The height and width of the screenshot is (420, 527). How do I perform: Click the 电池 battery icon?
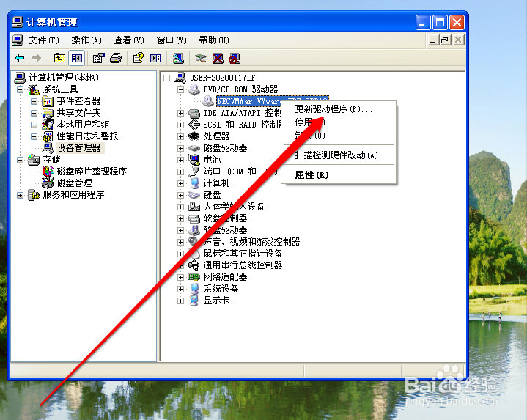point(194,160)
